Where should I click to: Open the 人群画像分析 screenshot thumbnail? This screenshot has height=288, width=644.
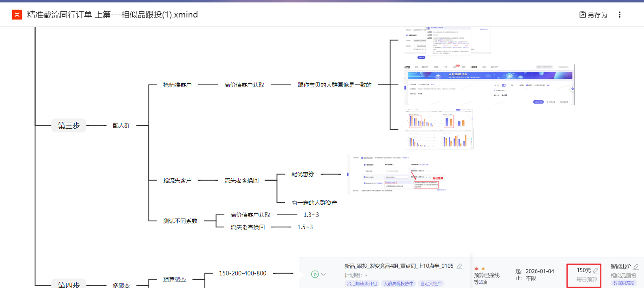click(x=489, y=85)
